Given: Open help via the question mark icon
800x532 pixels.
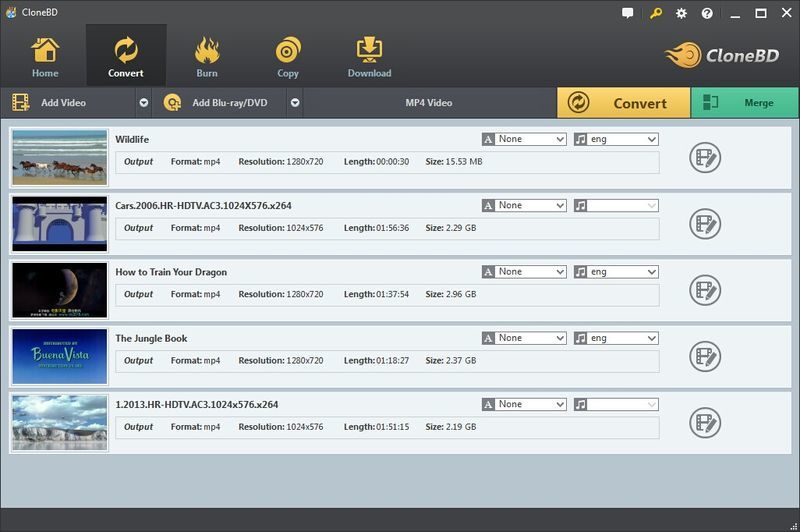Looking at the screenshot, I should (x=707, y=13).
